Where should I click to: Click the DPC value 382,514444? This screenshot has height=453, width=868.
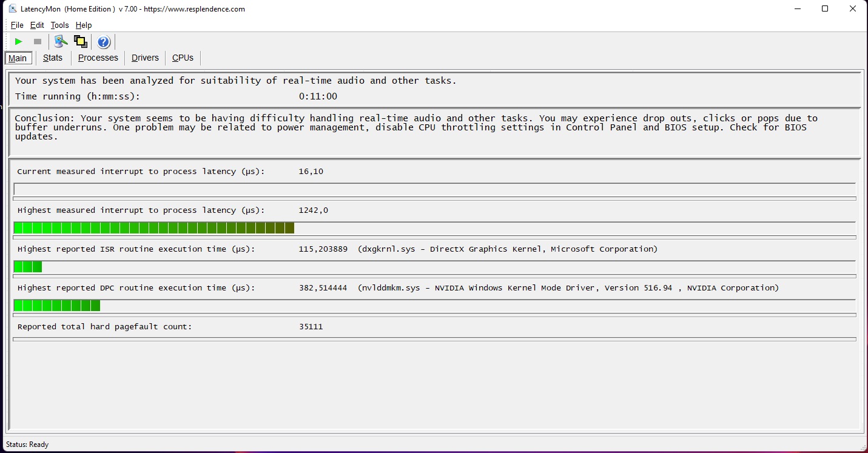323,288
